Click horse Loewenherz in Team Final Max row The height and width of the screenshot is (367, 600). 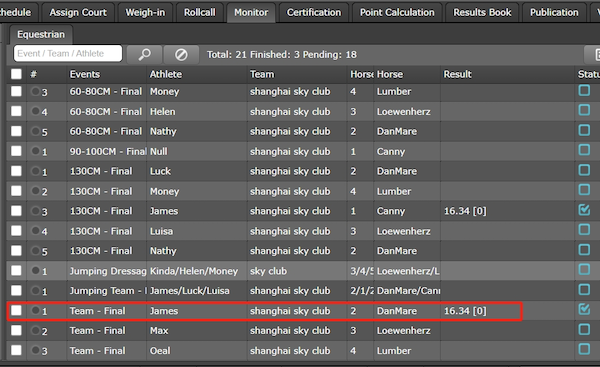pyautogui.click(x=403, y=331)
